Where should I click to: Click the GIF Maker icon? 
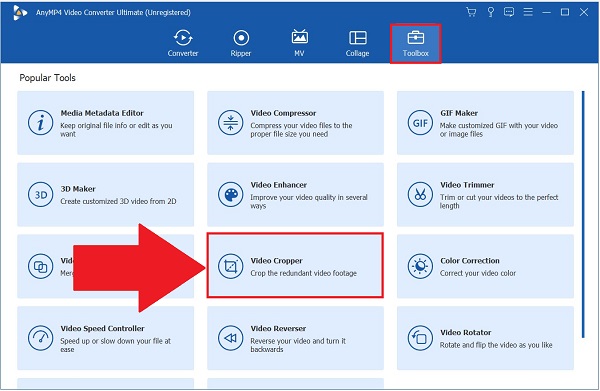click(420, 123)
